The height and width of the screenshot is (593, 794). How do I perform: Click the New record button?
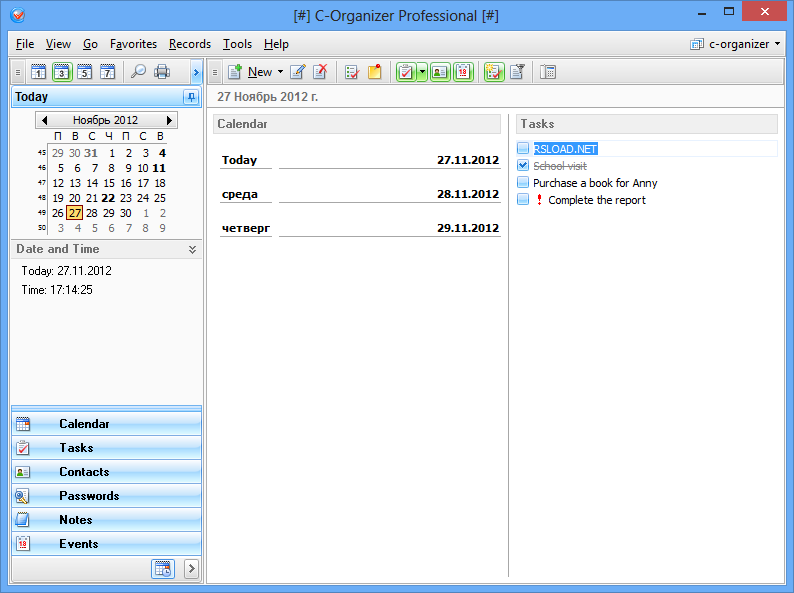point(251,72)
